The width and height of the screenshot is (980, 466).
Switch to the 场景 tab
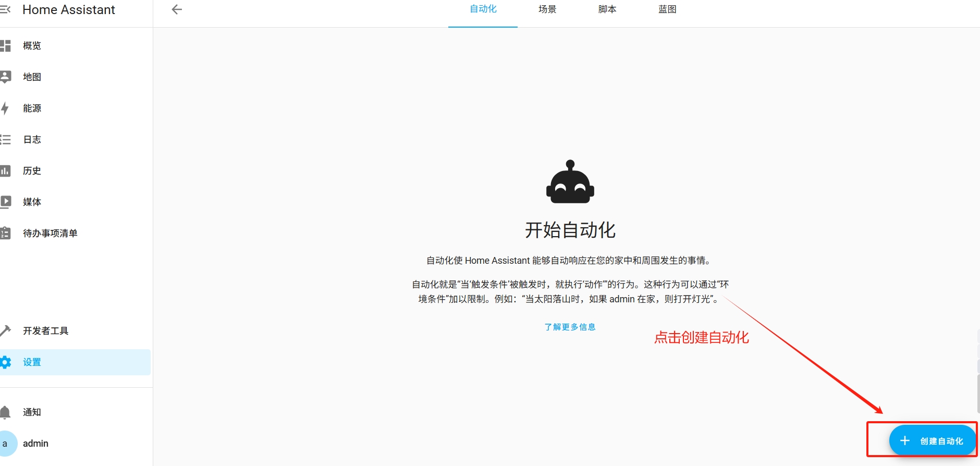point(547,9)
